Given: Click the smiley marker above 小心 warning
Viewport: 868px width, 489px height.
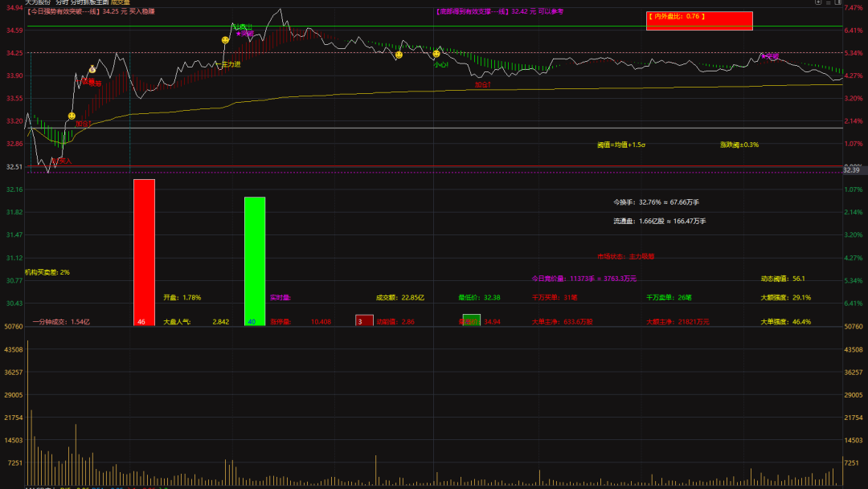Looking at the screenshot, I should (436, 54).
